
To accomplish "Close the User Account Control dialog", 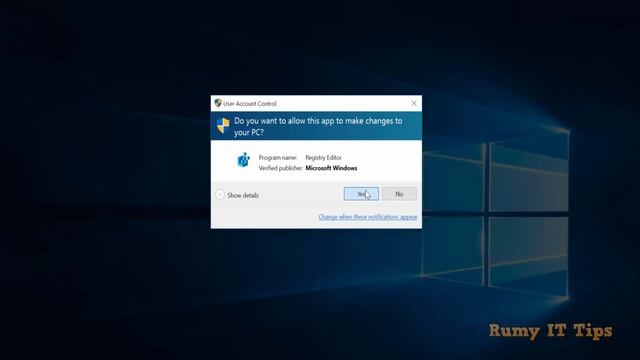I will point(414,103).
